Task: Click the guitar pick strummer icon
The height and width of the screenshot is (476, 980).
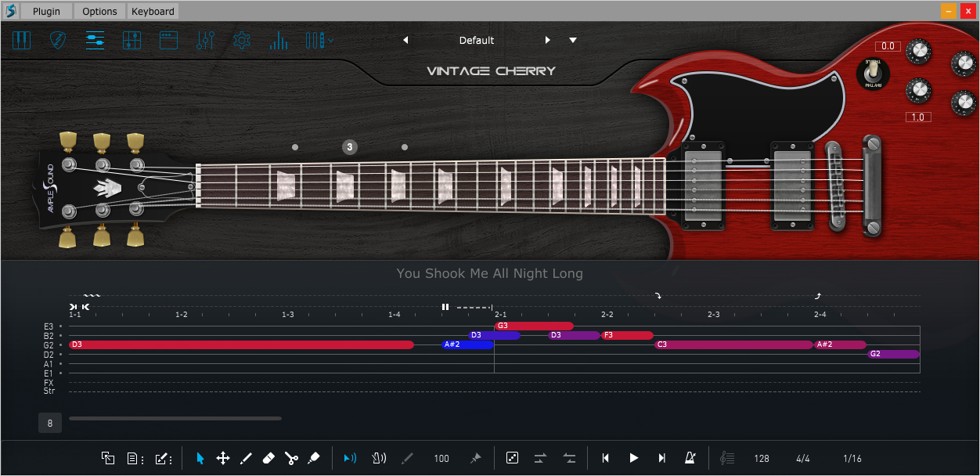Action: pos(58,40)
